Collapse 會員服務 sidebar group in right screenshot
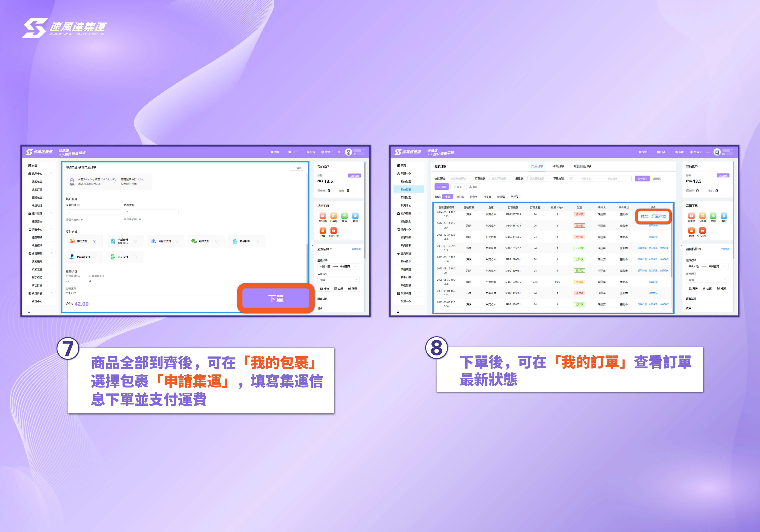This screenshot has height=532, width=760. pos(420,253)
